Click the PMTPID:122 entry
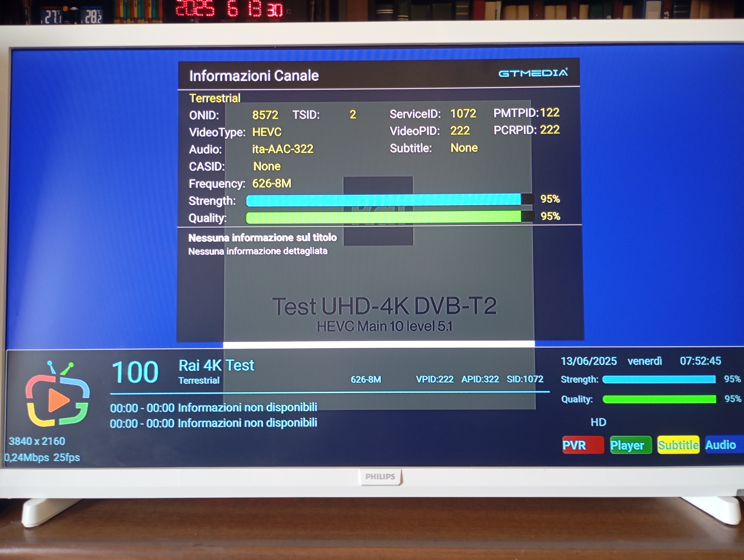 pyautogui.click(x=526, y=113)
